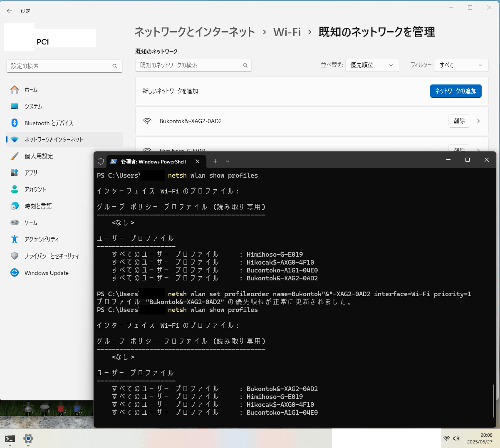Click Network and Internet breadcrumb link
500x448 pixels.
pos(195,32)
